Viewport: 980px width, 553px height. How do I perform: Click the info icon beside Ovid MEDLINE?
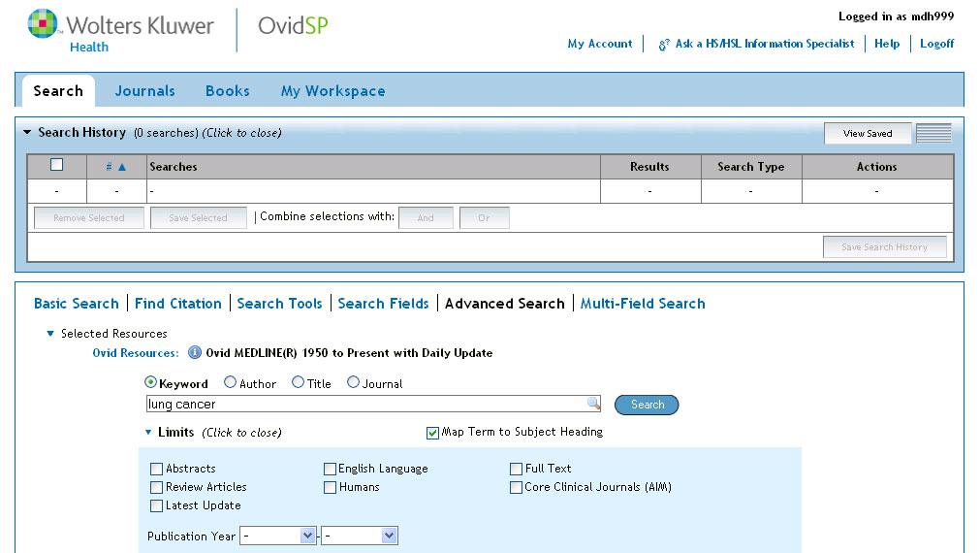(x=194, y=353)
